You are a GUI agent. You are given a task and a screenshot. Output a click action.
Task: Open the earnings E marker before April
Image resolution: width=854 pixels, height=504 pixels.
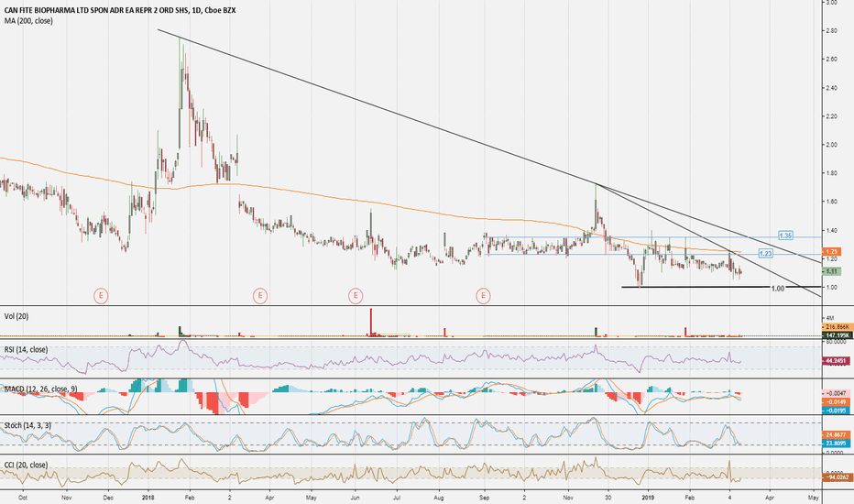(260, 296)
